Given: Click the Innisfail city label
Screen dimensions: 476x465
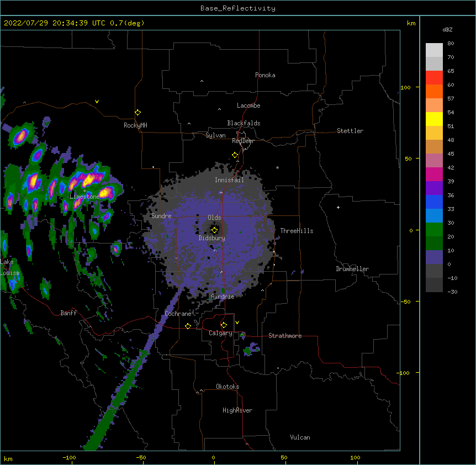Looking at the screenshot, I should tap(229, 180).
